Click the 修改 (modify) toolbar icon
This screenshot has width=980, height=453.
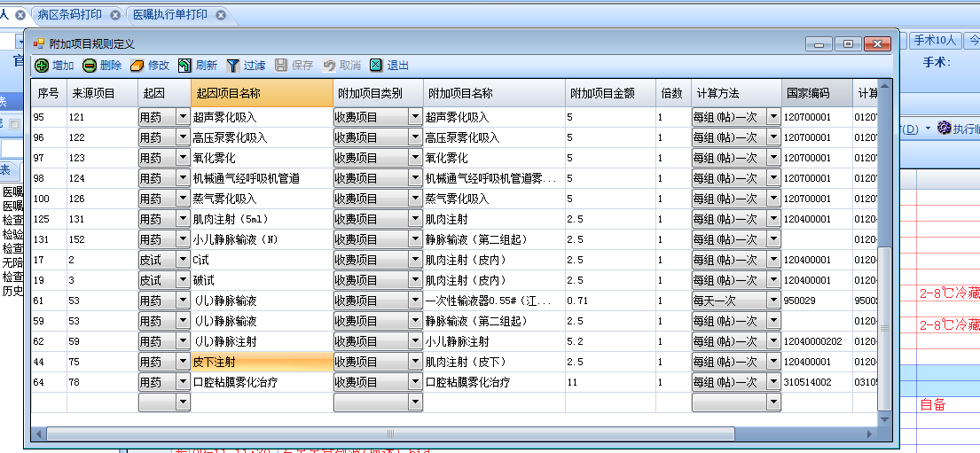click(x=137, y=65)
